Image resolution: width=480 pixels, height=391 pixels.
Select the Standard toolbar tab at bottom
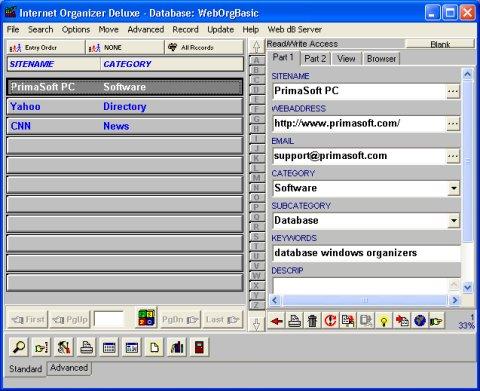[26, 369]
